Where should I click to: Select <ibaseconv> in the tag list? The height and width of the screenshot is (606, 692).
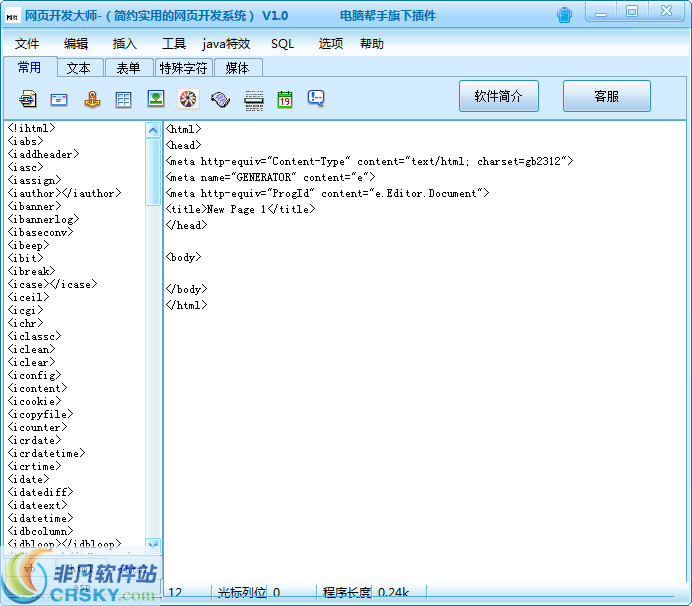click(x=40, y=232)
